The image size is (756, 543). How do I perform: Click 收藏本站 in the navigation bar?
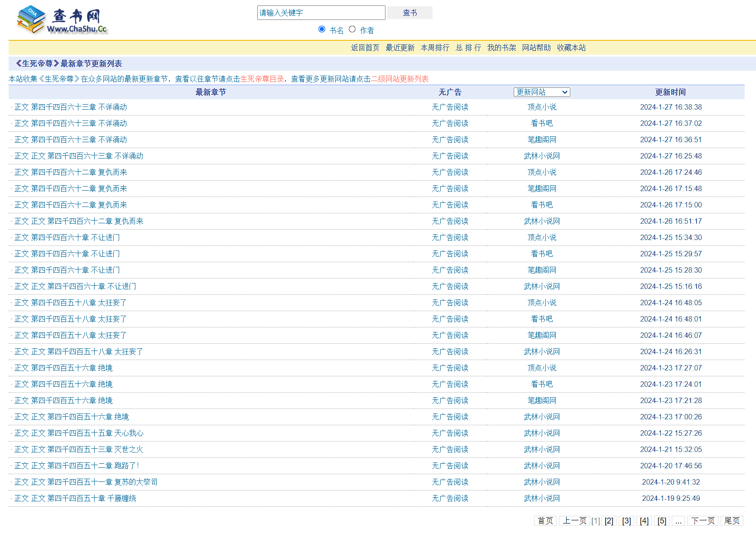point(571,48)
